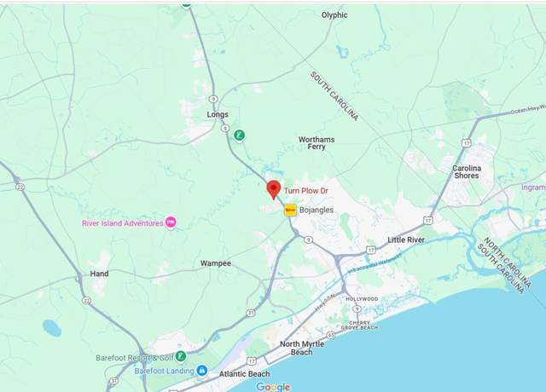The image size is (546, 392).
Task: Open the Bojangles restaurant icon
Action: (x=290, y=210)
